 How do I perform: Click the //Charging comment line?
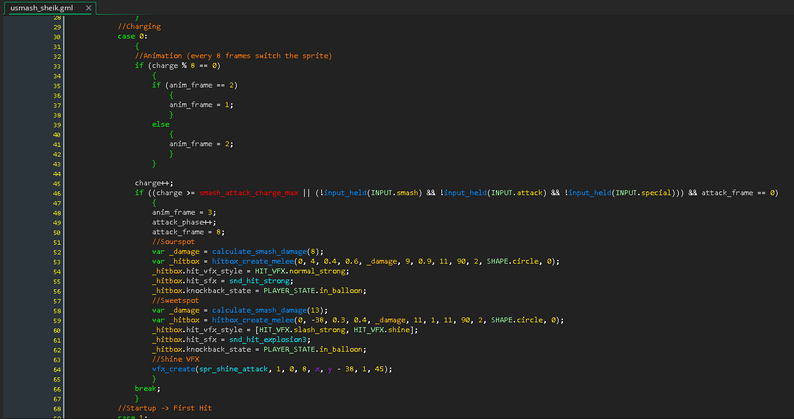click(139, 26)
